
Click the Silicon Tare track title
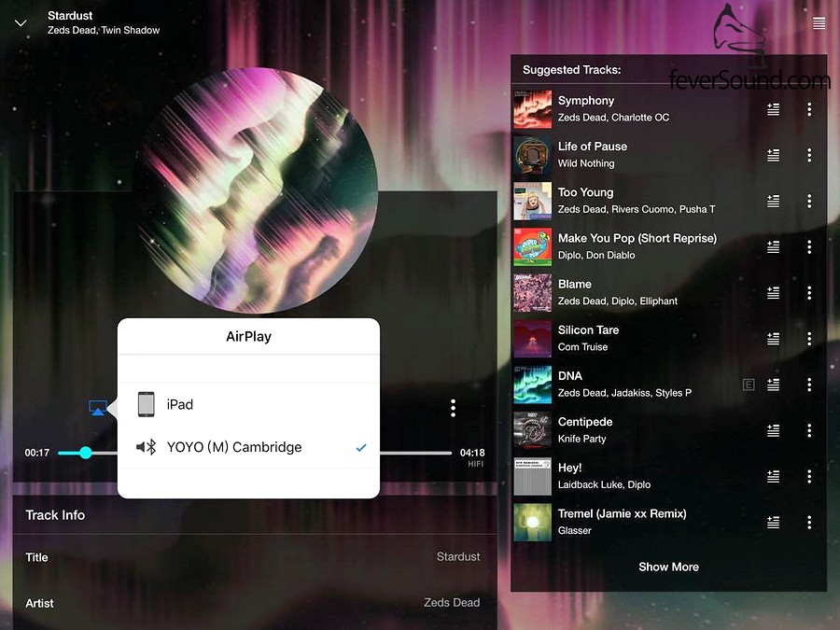tap(588, 330)
